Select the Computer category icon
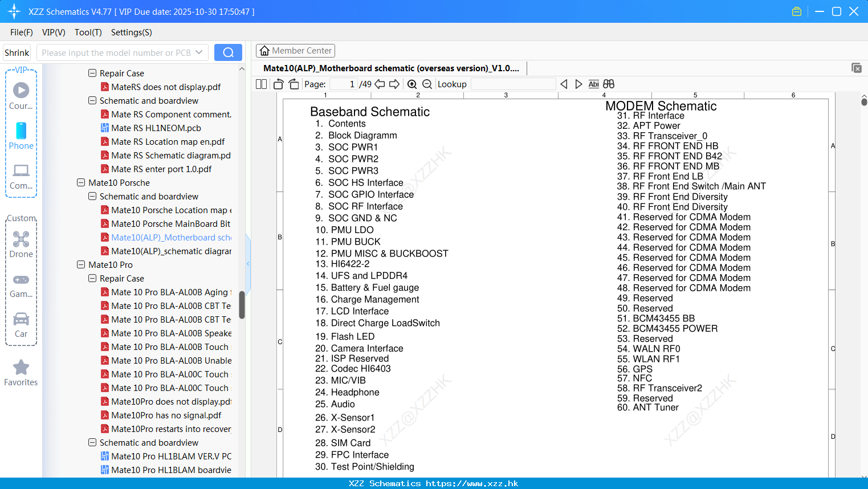Screen dimensions: 868x489 pyautogui.click(x=21, y=176)
